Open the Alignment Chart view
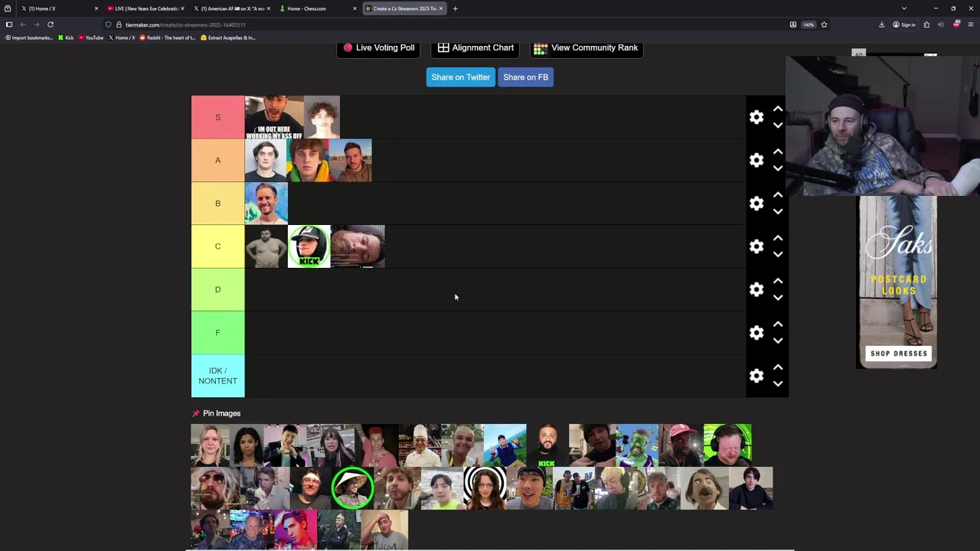The height and width of the screenshot is (551, 980). pos(475,47)
